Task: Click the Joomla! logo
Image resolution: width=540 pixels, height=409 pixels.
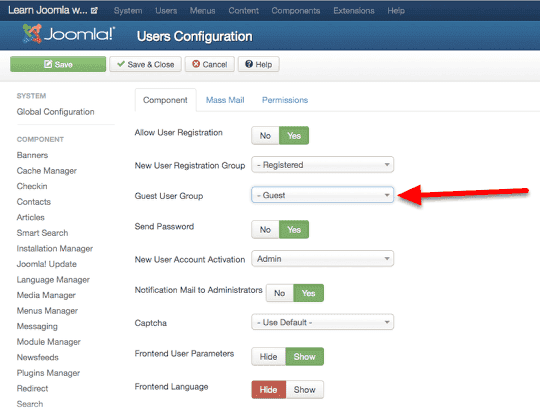Action: [x=68, y=34]
